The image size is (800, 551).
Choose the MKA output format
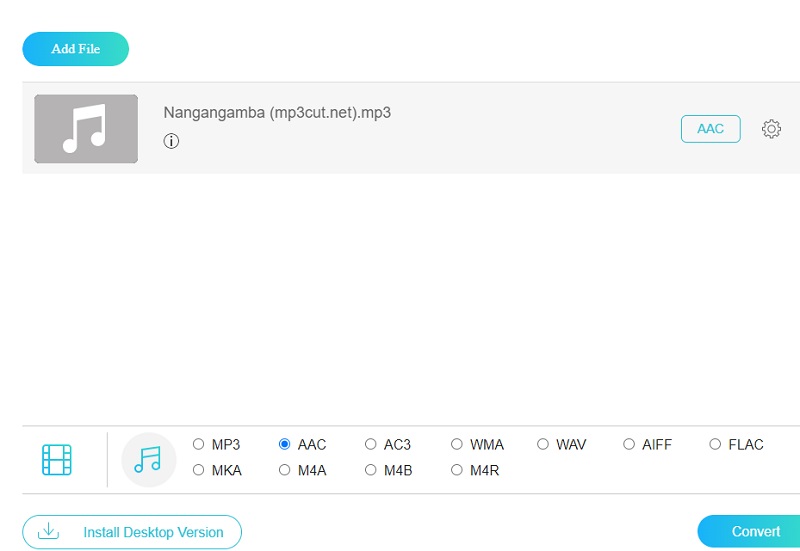199,470
